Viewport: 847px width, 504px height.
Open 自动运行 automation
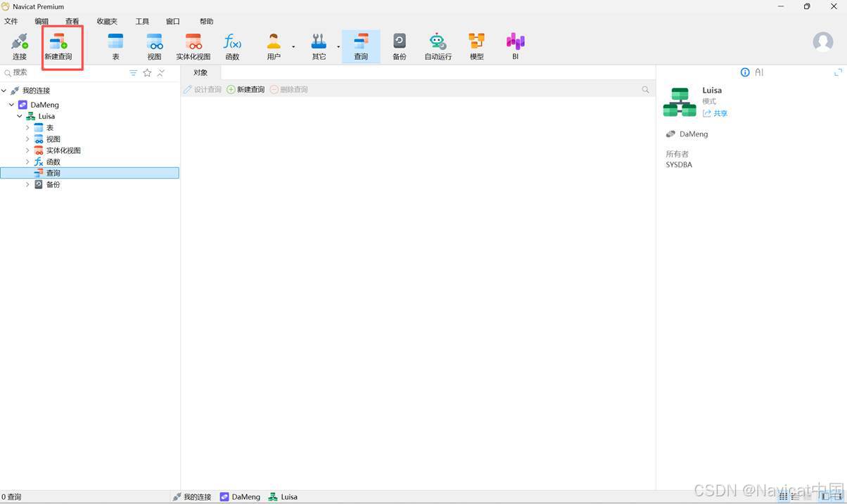point(438,46)
